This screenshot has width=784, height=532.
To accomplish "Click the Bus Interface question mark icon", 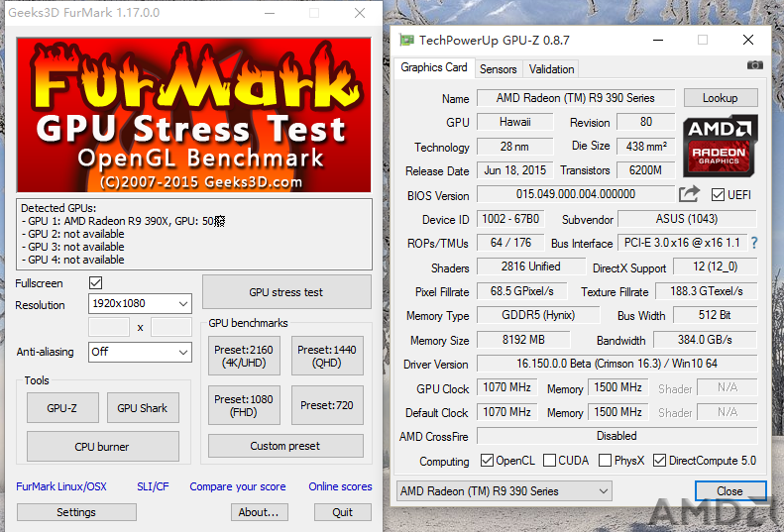I will tap(754, 243).
